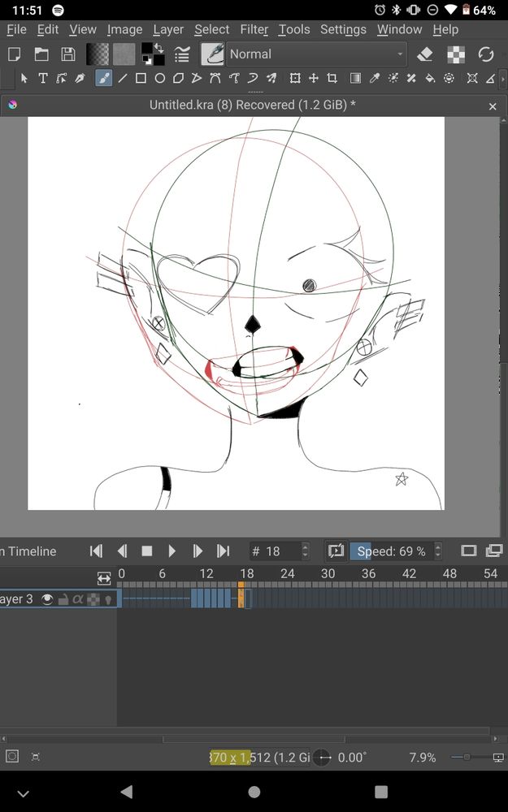Viewport: 508px width, 812px height.
Task: Toggle Eraser mode on the toolbar
Action: (x=424, y=54)
